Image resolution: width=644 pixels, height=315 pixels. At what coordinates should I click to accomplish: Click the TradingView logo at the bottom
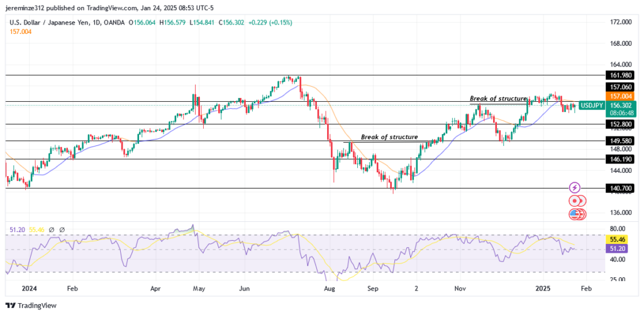click(31, 306)
